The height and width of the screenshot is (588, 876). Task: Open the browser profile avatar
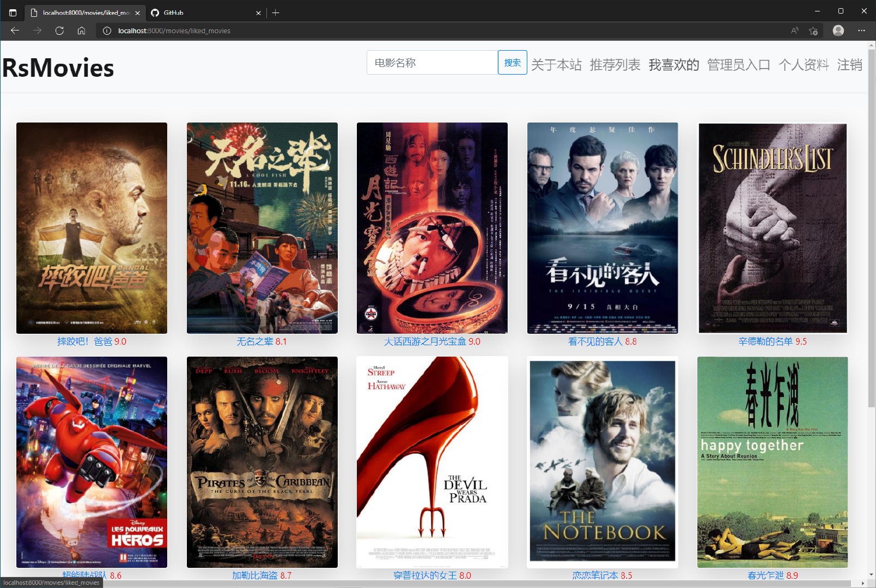click(838, 30)
